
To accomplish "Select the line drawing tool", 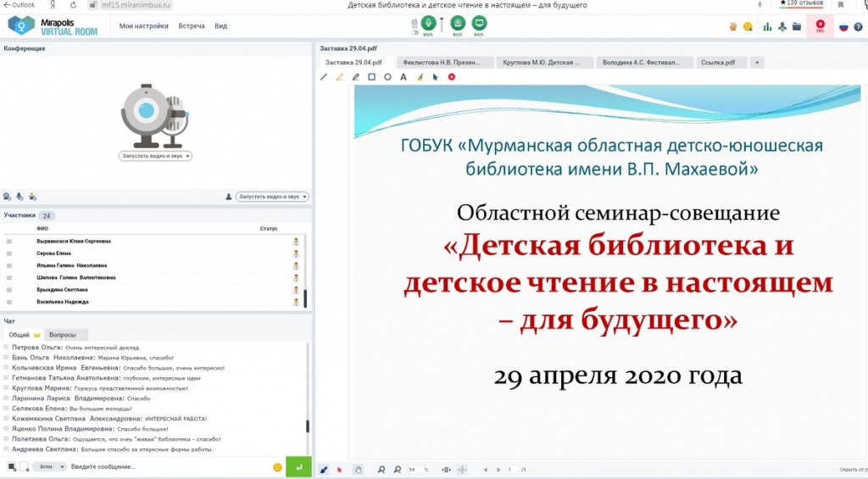I will [x=324, y=77].
